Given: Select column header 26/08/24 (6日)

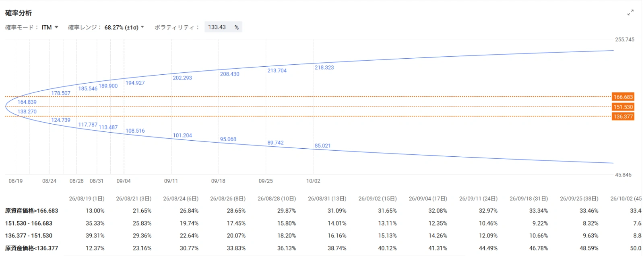Looking at the screenshot, I should pyautogui.click(x=181, y=199).
